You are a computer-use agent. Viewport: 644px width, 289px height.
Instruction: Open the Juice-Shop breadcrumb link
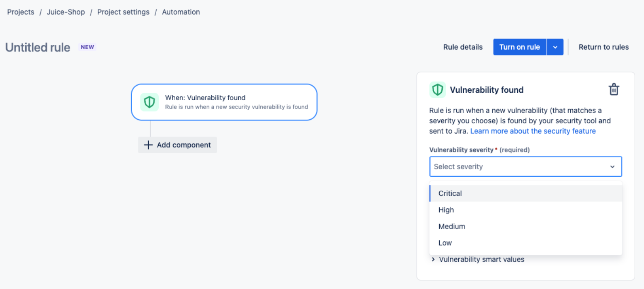click(x=65, y=12)
